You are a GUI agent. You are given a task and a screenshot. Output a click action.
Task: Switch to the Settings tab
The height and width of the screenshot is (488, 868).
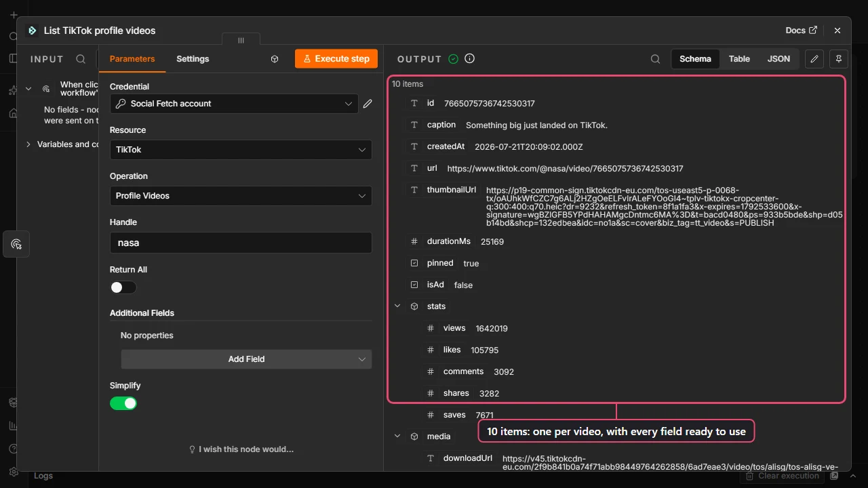(x=193, y=59)
